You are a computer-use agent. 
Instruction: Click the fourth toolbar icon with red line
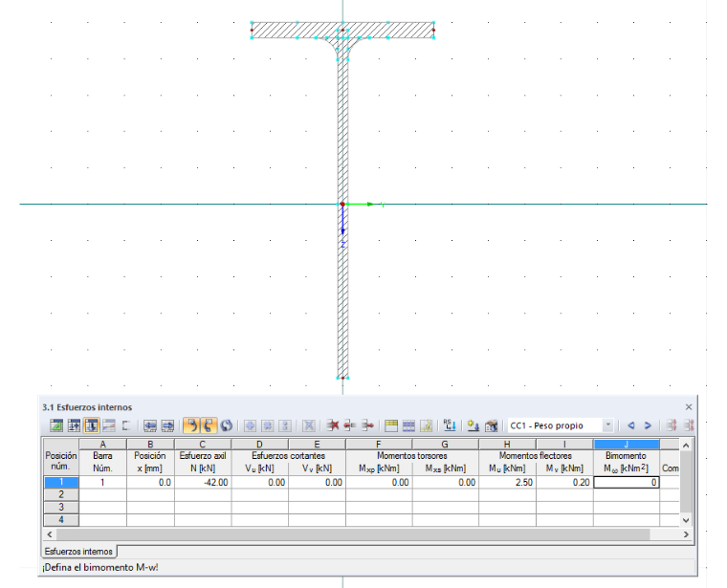[109, 425]
